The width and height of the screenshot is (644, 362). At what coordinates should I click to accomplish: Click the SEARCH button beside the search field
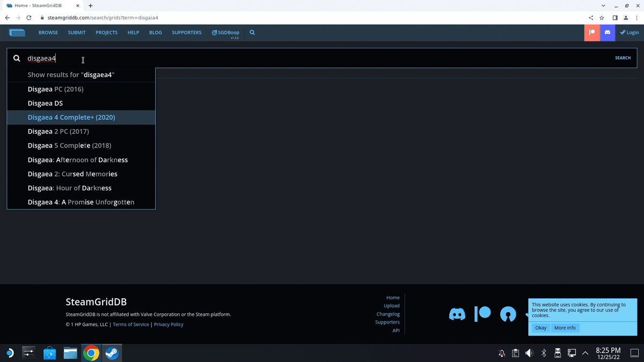[623, 58]
